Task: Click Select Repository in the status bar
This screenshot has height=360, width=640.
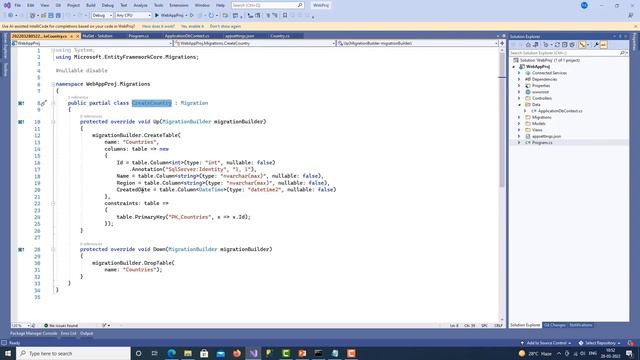Action: pos(599,343)
